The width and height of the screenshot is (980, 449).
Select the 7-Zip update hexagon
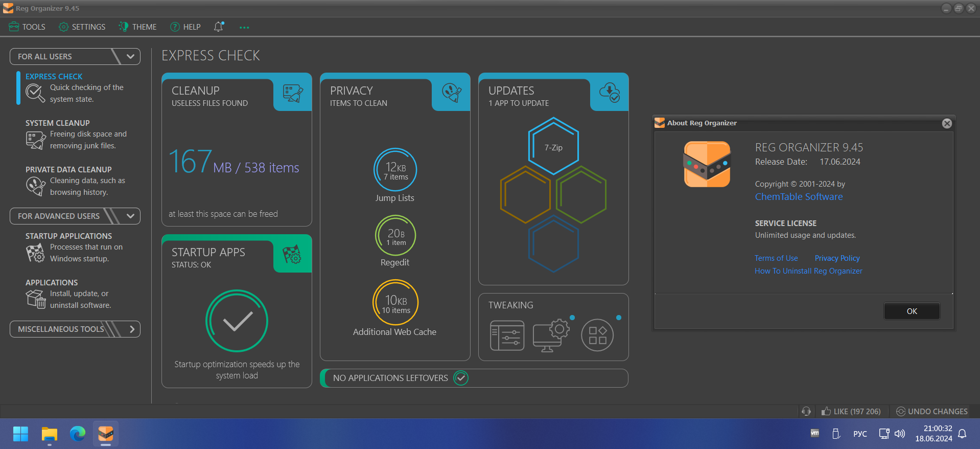(x=553, y=147)
